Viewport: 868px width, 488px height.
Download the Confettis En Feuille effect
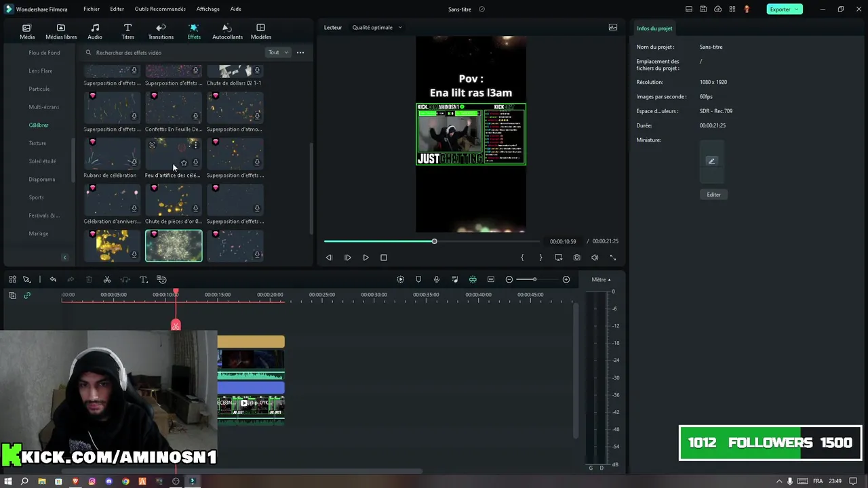coord(195,117)
